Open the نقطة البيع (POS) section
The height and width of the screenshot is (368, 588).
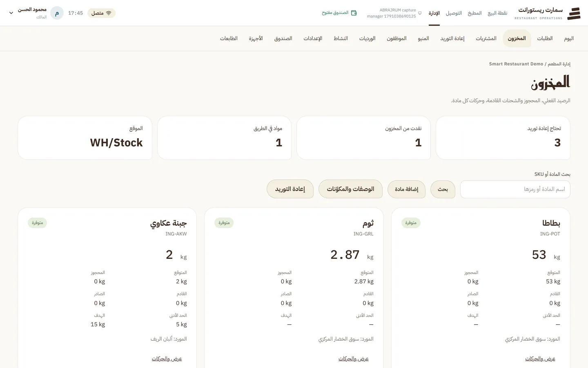click(x=497, y=13)
